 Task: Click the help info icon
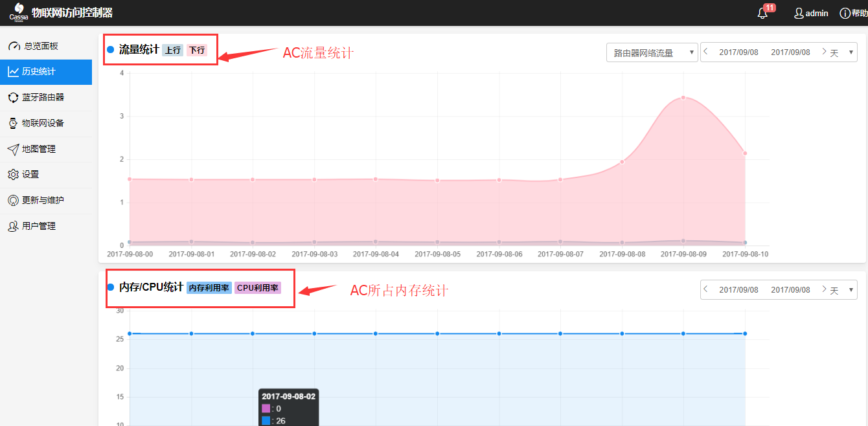[x=845, y=14]
